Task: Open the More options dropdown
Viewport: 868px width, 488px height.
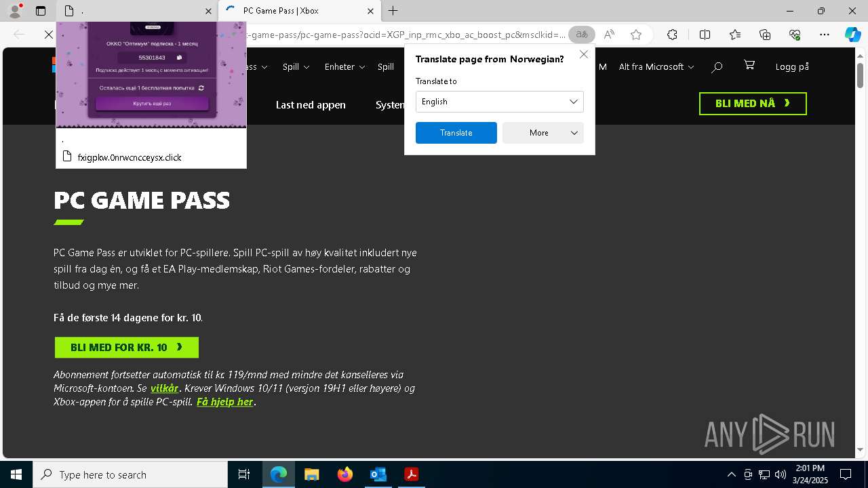Action: (x=542, y=133)
